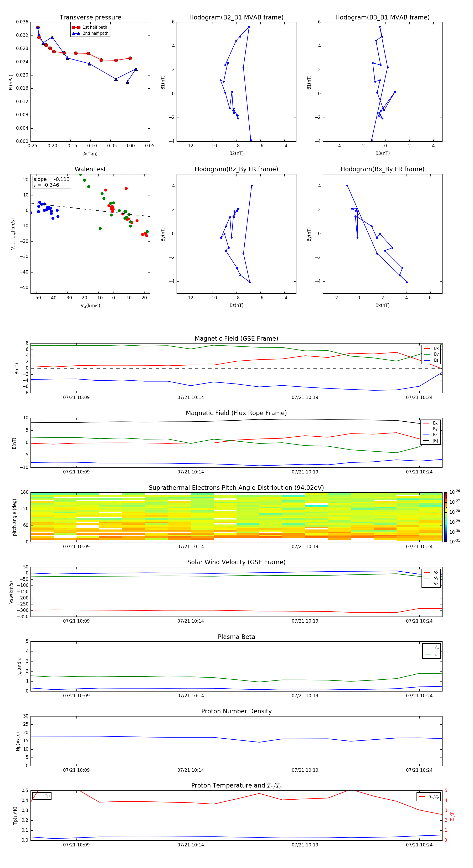473x868 pixels.
Task: Click the '1st half path' legend entry
Action: pos(90,27)
